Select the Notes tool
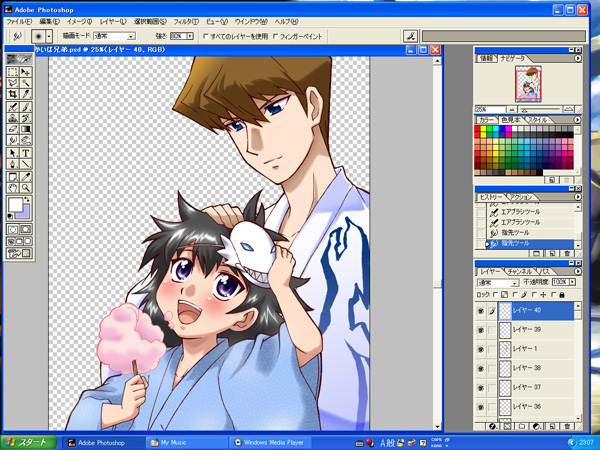This screenshot has height=450, width=600. click(x=13, y=177)
